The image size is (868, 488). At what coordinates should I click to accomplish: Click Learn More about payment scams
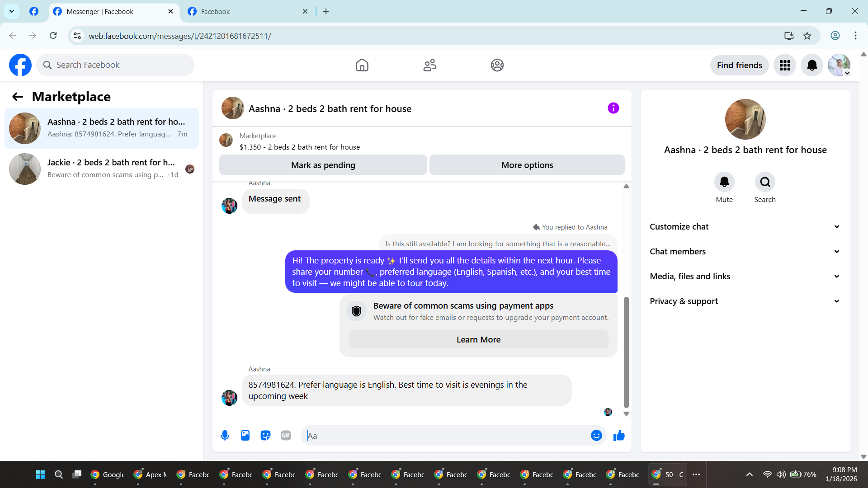point(478,340)
